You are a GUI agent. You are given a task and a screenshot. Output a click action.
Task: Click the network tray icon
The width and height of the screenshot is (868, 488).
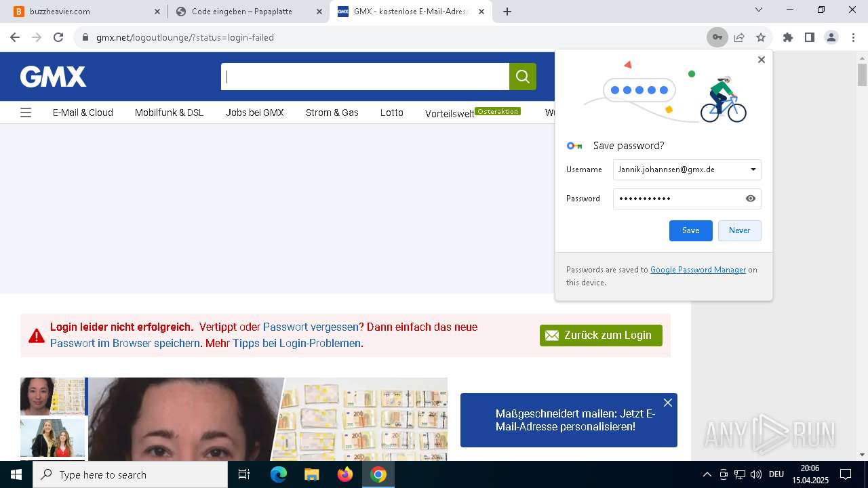click(740, 474)
